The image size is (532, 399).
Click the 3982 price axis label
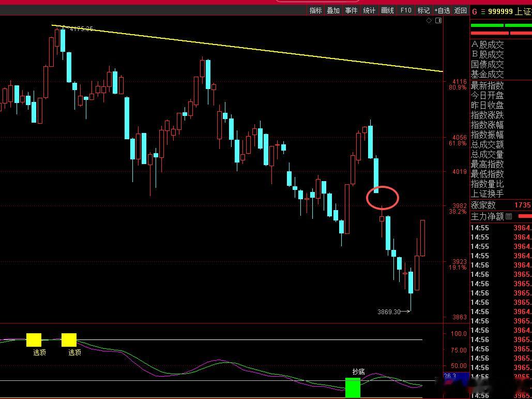(460, 206)
